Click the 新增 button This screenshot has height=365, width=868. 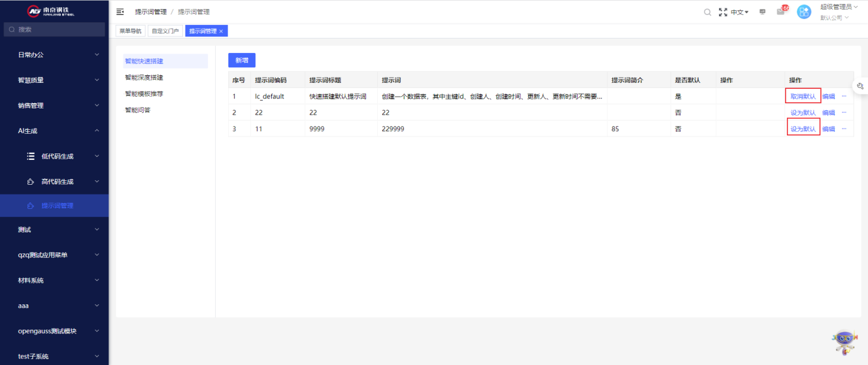point(242,60)
